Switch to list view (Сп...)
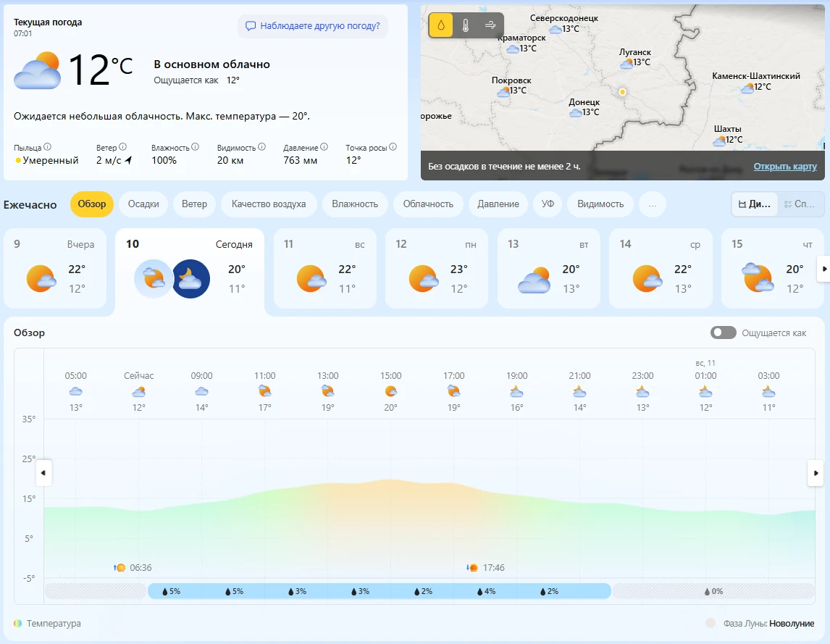Screen dimensions: 830x644 coord(800,204)
